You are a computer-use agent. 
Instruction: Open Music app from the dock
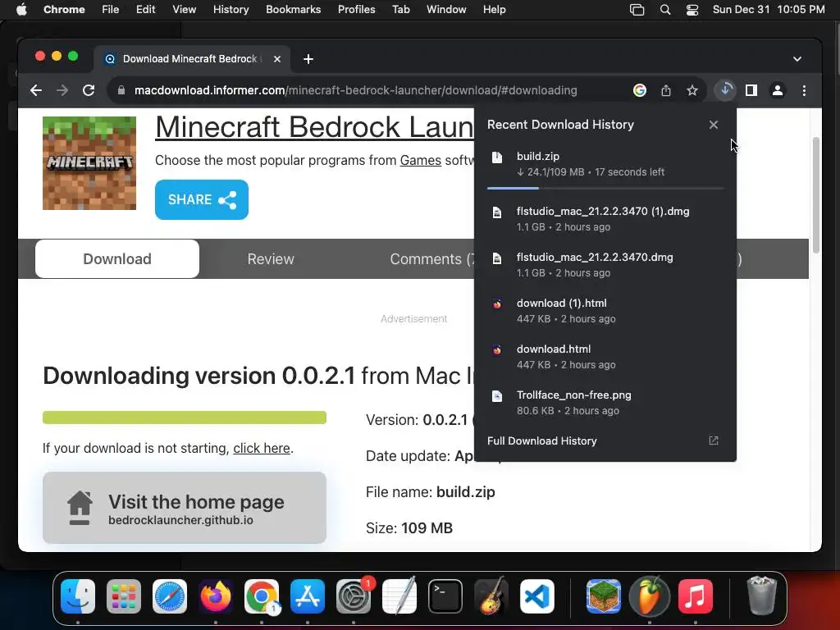pos(696,596)
